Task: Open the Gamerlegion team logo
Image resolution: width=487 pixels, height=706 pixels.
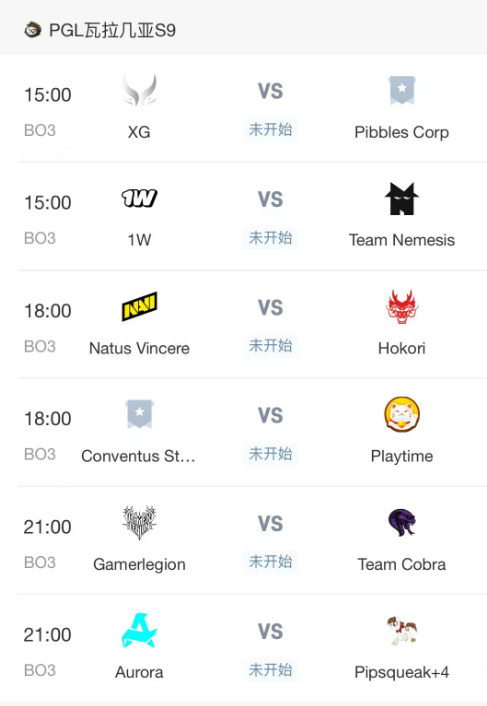Action: (x=140, y=522)
